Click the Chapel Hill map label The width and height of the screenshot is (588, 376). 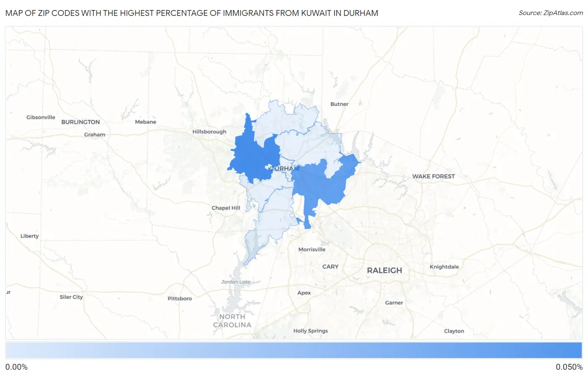pyautogui.click(x=226, y=208)
